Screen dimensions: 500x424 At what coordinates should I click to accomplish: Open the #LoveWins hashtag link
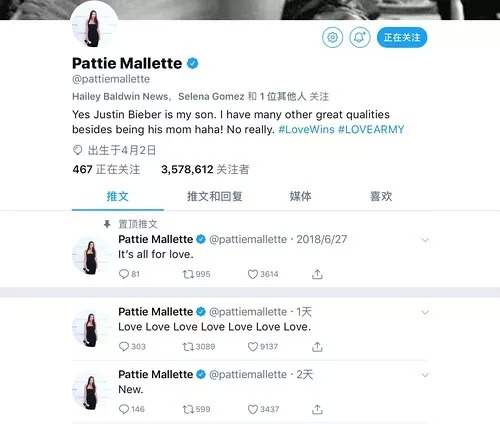pos(306,129)
